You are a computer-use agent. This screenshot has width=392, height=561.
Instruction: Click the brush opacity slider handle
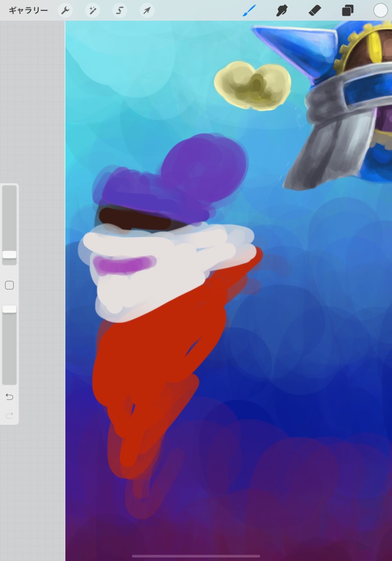coord(9,309)
